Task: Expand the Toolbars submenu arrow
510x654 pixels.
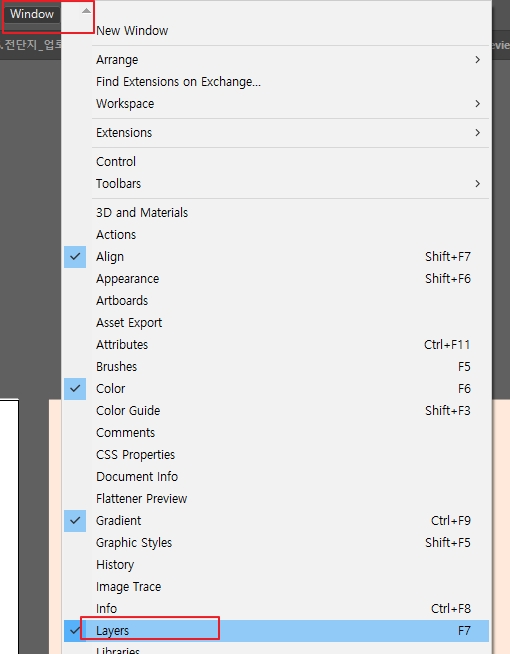Action: click(x=477, y=184)
